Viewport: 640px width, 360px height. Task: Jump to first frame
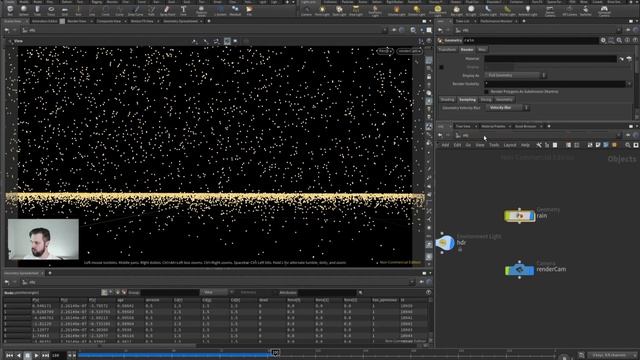(9, 356)
